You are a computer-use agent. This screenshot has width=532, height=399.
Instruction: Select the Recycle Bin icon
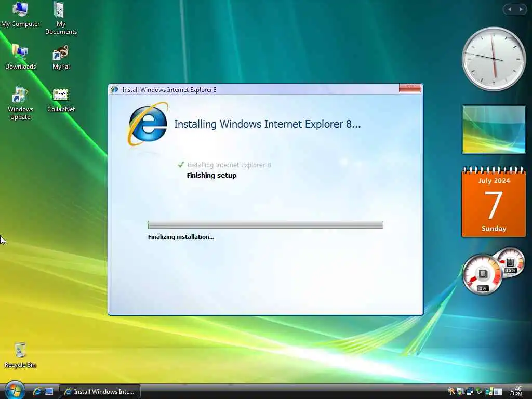coord(20,355)
